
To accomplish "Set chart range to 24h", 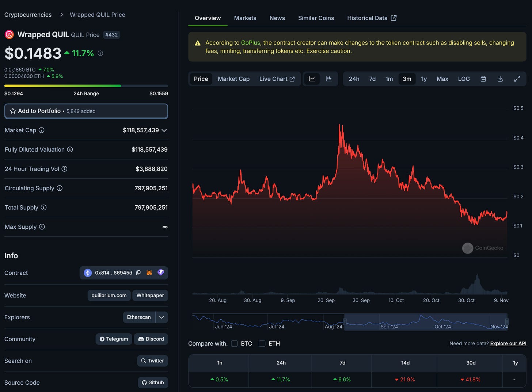I will coord(354,79).
